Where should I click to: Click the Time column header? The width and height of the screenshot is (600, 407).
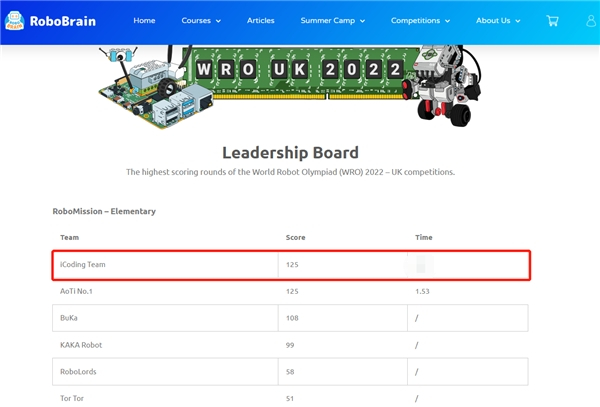pos(424,237)
